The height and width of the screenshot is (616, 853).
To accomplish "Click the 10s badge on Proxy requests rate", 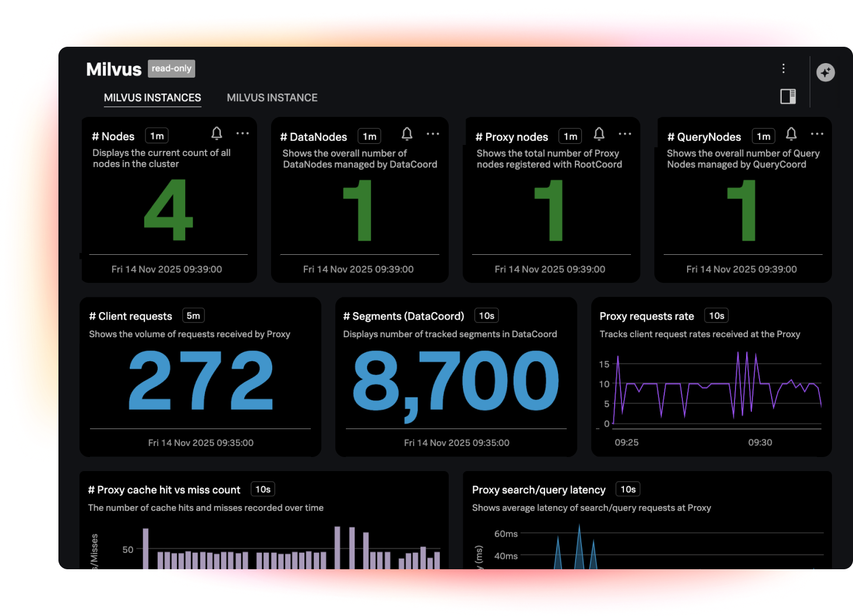I will (717, 316).
